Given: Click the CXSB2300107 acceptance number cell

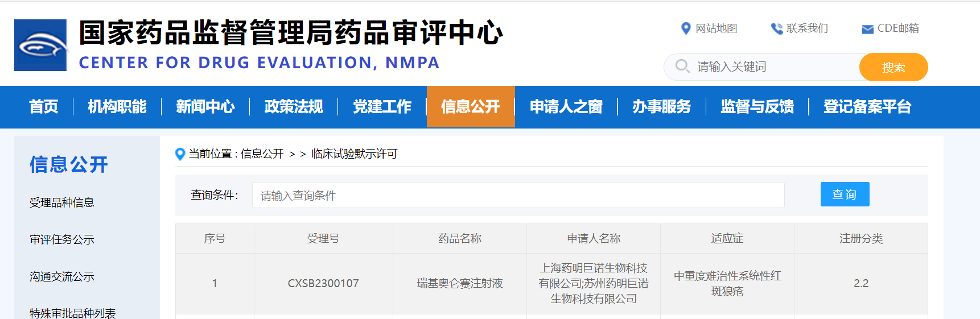Looking at the screenshot, I should click(323, 283).
